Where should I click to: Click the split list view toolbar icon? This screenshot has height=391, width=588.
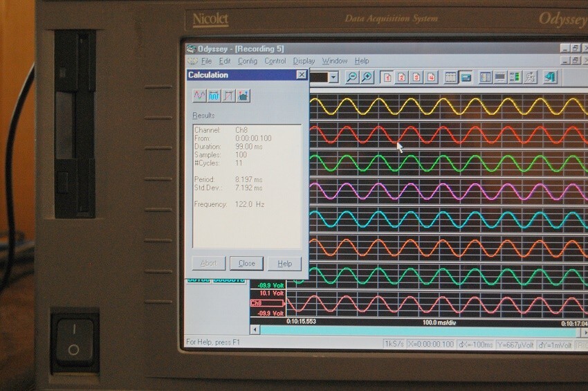pyautogui.click(x=486, y=78)
